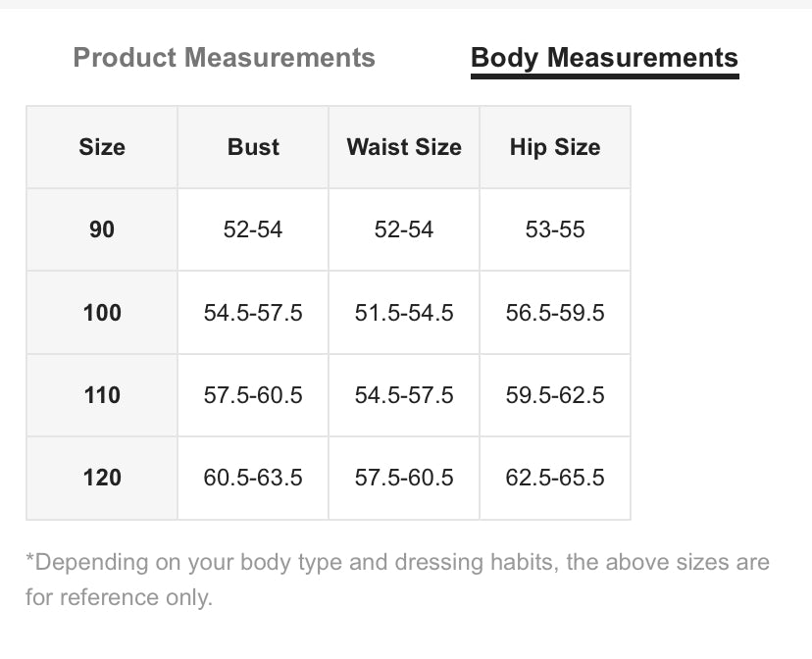The height and width of the screenshot is (659, 812).
Task: Select the size 100 row label
Action: (x=102, y=313)
